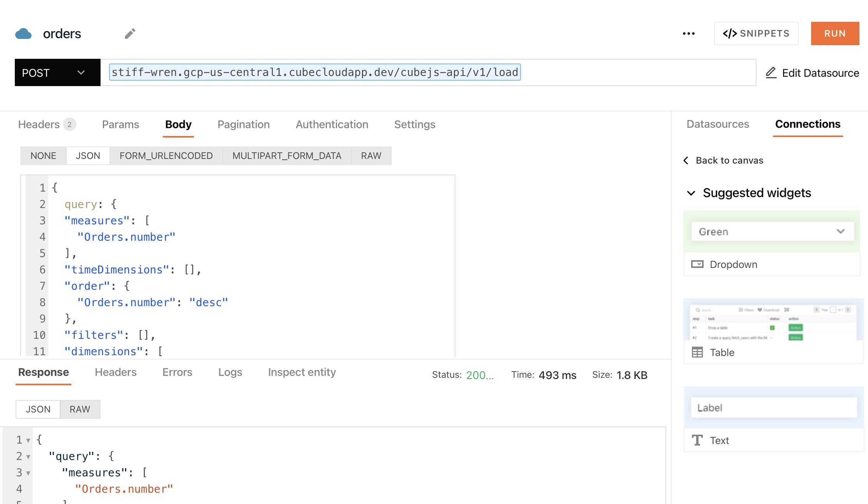The height and width of the screenshot is (504, 868).
Task: Click the pencil icon next to orders name
Action: click(130, 34)
